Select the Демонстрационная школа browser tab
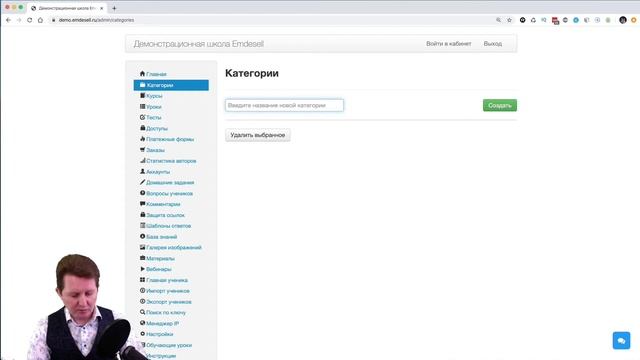This screenshot has height=360, width=640. 67,8
